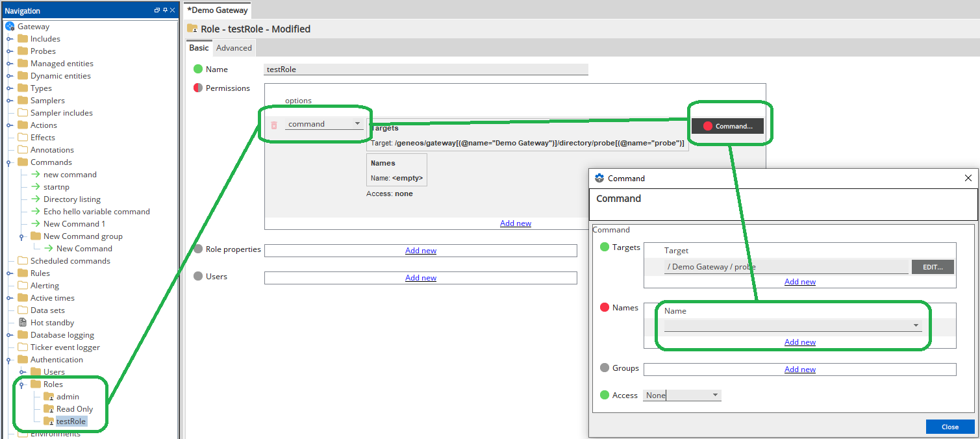The image size is (980, 439).
Task: Click the trash icon beside command dropdown
Action: click(274, 125)
